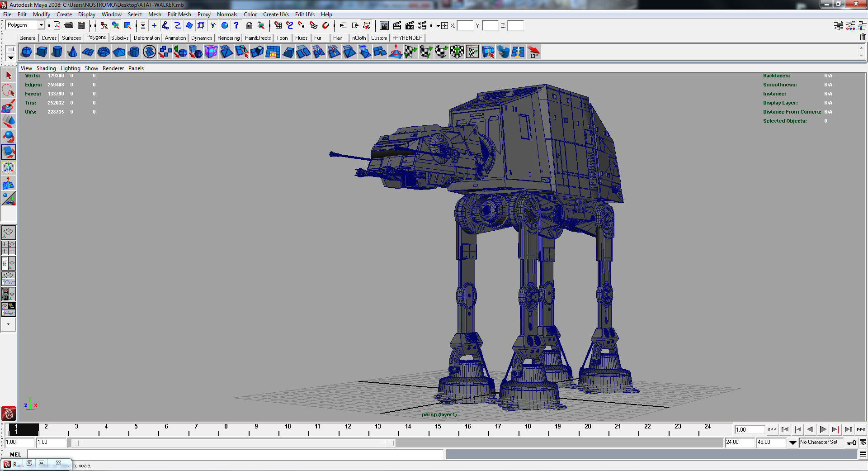Activate the Rotate tool in toolbox
The width and height of the screenshot is (868, 471).
click(x=9, y=137)
